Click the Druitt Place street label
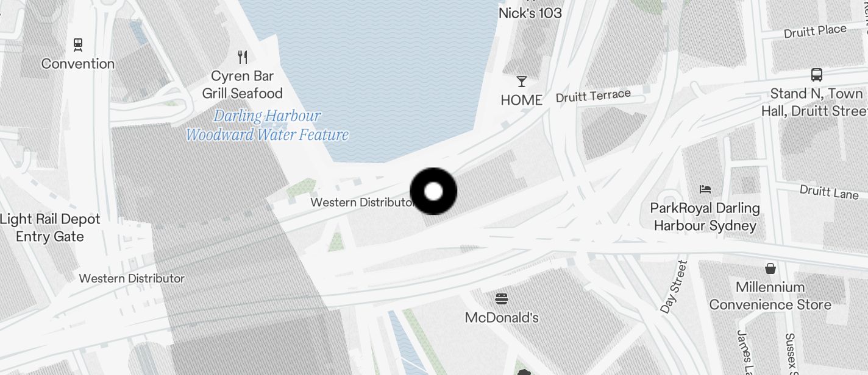The image size is (868, 375). tap(815, 31)
